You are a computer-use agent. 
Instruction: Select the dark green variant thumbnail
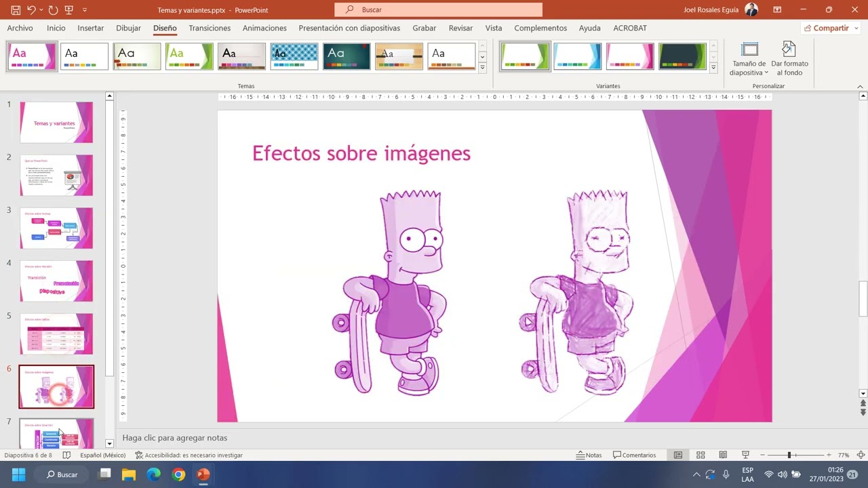coord(682,56)
